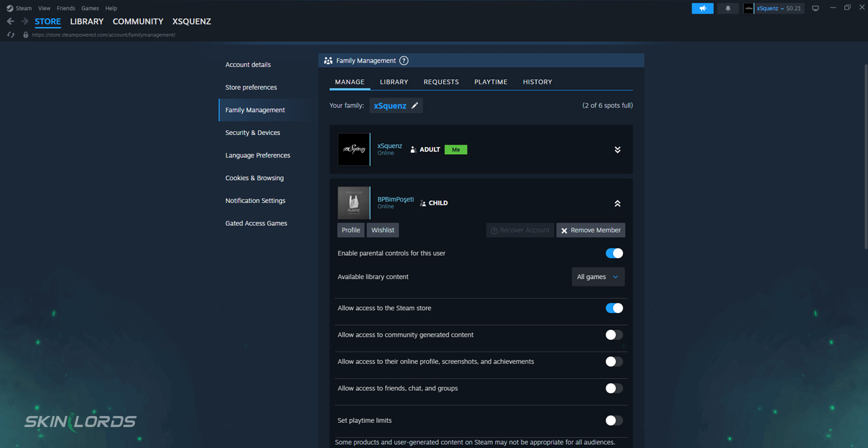Go to the COMMUNITY section
This screenshot has width=868, height=448.
click(138, 22)
